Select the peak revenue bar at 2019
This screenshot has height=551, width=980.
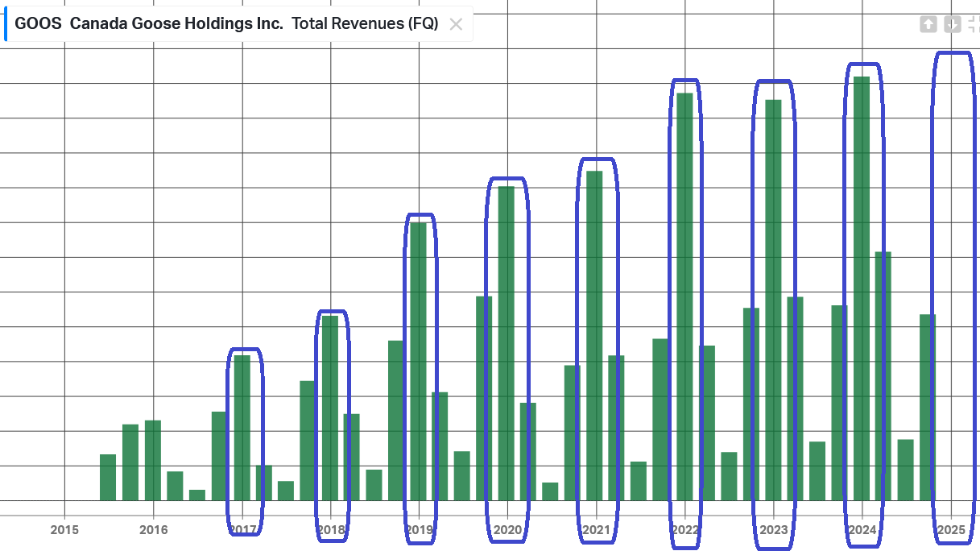pos(419,361)
